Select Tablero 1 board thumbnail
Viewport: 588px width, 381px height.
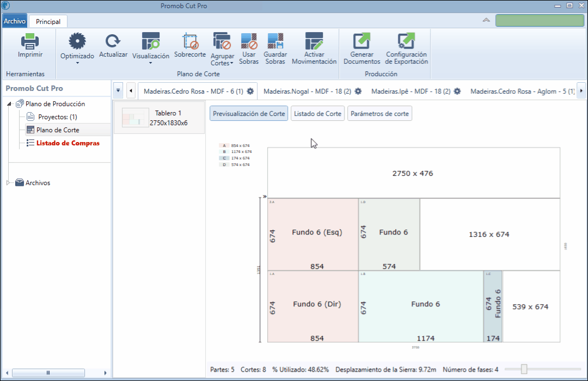pyautogui.click(x=160, y=118)
